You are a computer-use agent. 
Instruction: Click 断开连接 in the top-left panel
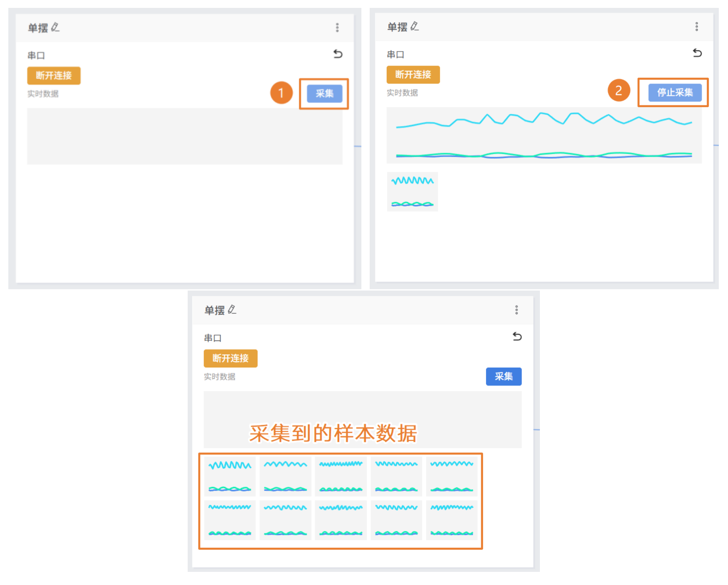coord(54,76)
